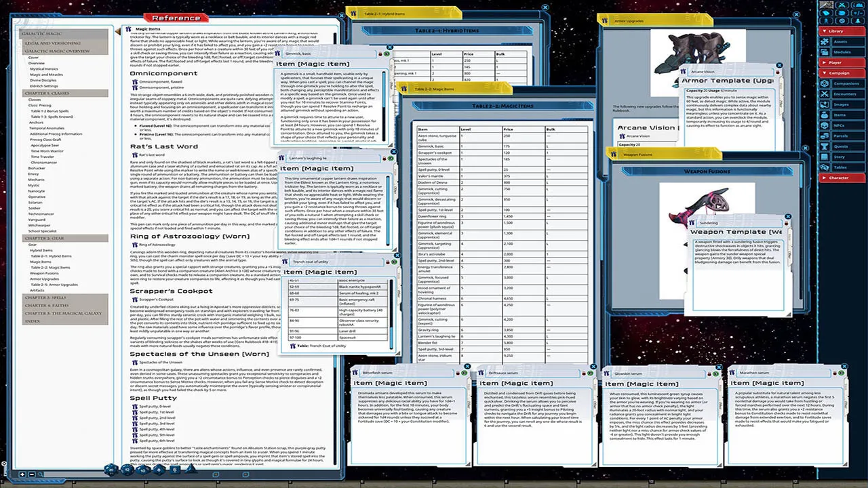Expand Chapter 4: Faiths & Cults in index
This screenshot has height=488, width=868.
coord(64,305)
